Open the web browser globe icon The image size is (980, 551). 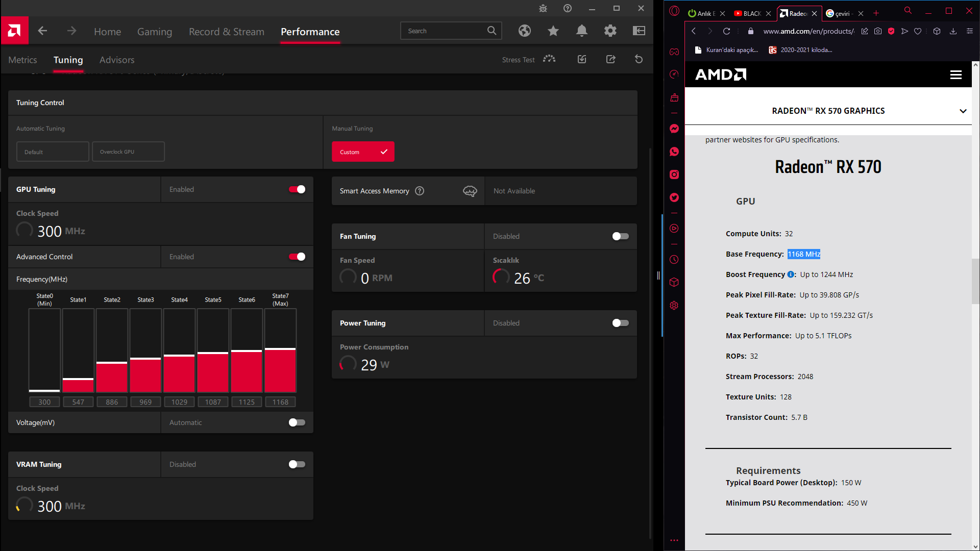(x=524, y=31)
